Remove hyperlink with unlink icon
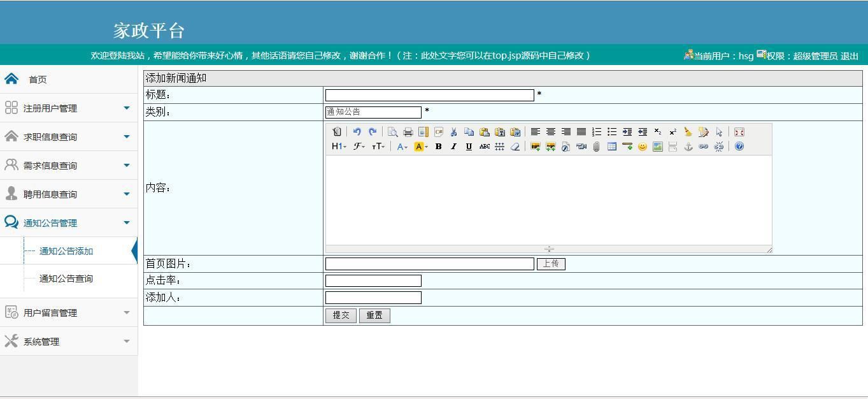This screenshot has width=868, height=399. (x=719, y=147)
